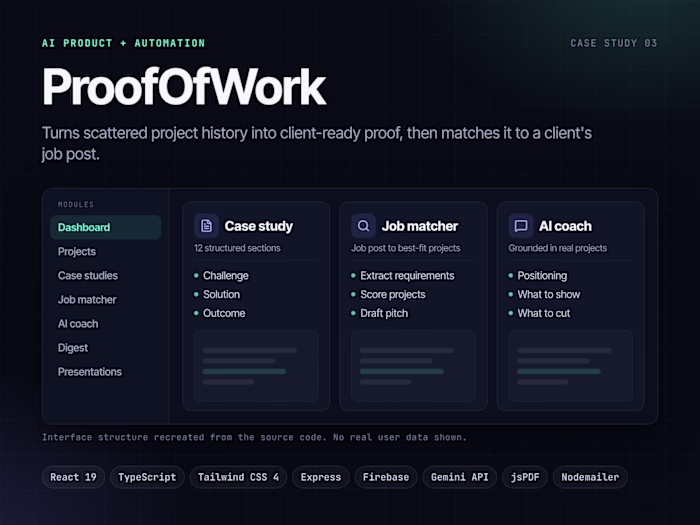The height and width of the screenshot is (525, 700).
Task: Click the Job matcher placeholder preview
Action: click(413, 366)
